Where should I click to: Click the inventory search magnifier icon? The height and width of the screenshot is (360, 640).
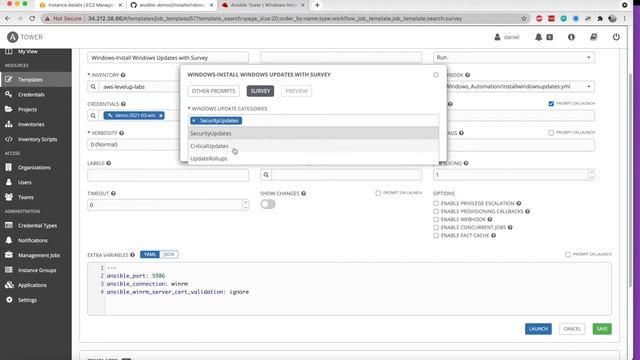(x=93, y=87)
